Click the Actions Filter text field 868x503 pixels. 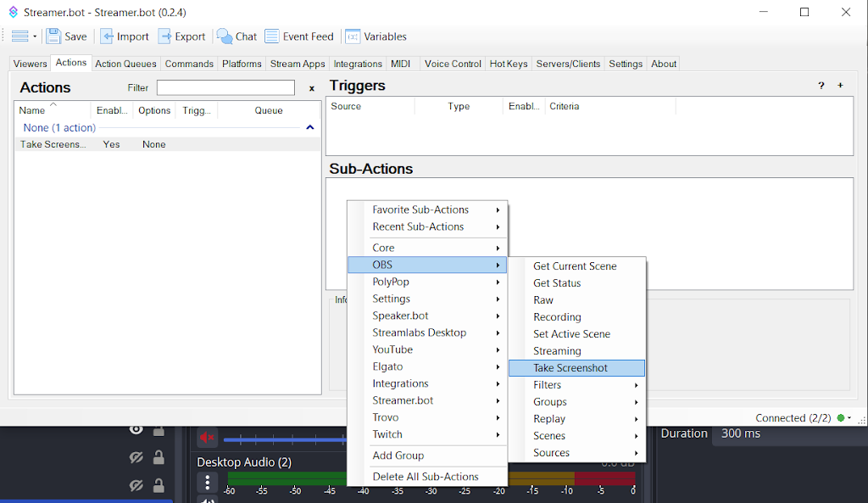click(x=225, y=87)
